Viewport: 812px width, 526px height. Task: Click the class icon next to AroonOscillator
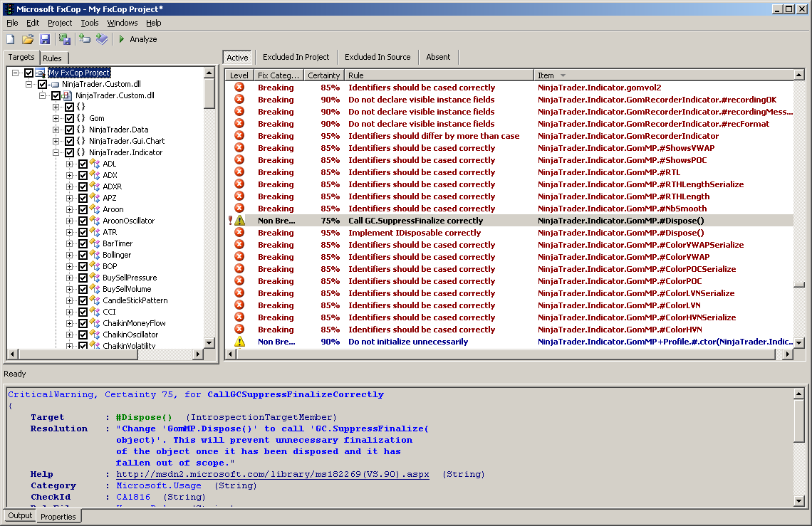[x=95, y=221]
